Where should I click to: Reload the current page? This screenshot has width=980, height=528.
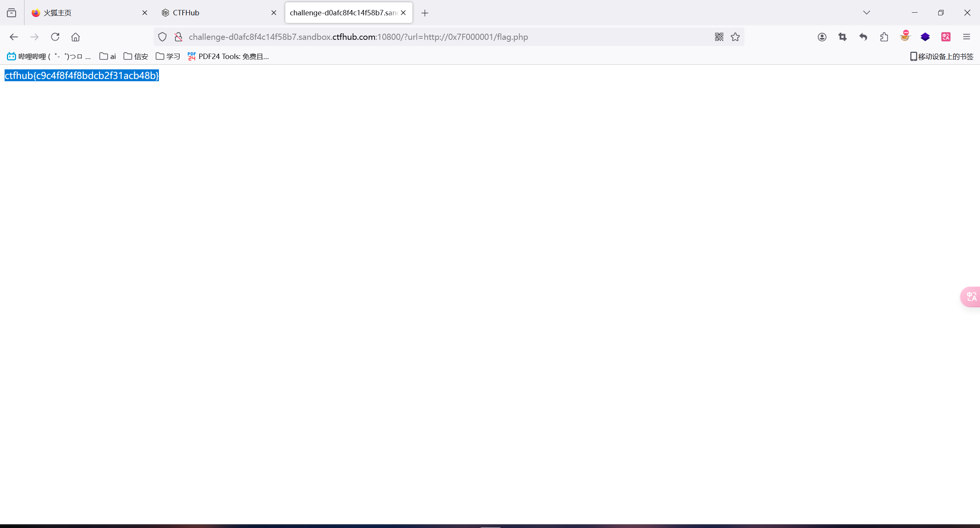pos(55,37)
